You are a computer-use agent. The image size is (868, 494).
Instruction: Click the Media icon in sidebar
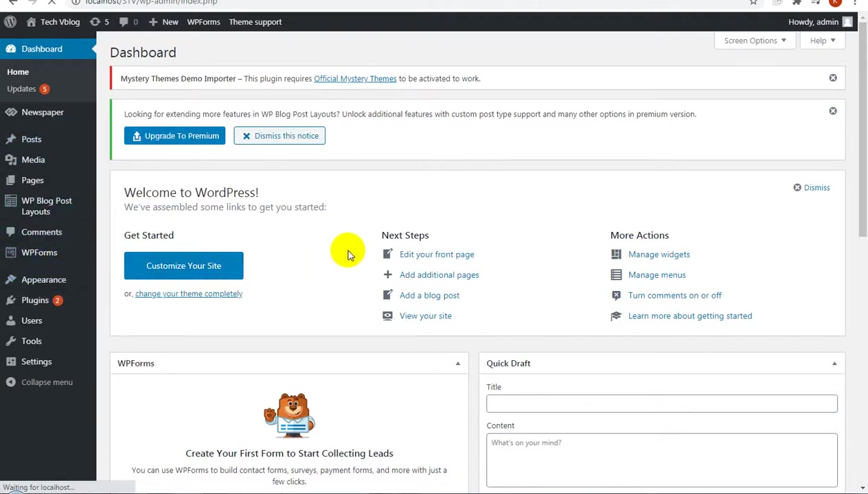[x=10, y=160]
